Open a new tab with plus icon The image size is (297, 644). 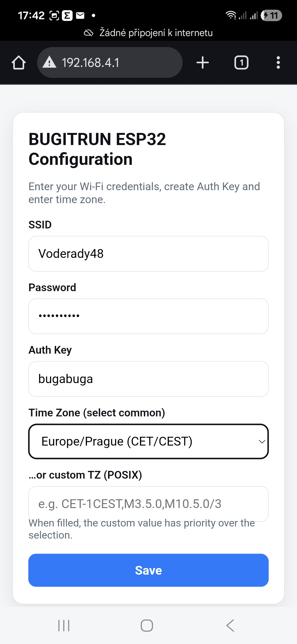pyautogui.click(x=203, y=62)
